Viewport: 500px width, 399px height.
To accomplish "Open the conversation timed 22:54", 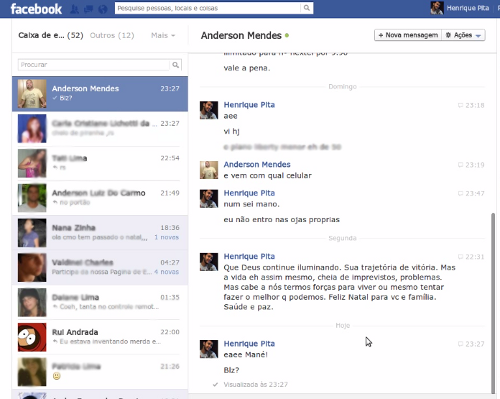I will tap(100, 163).
